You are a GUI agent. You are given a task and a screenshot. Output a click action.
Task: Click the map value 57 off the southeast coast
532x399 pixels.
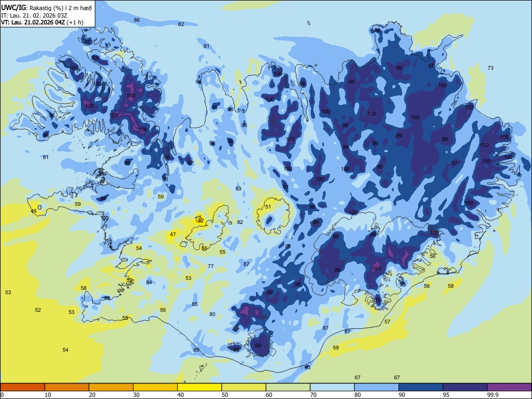click(x=387, y=322)
